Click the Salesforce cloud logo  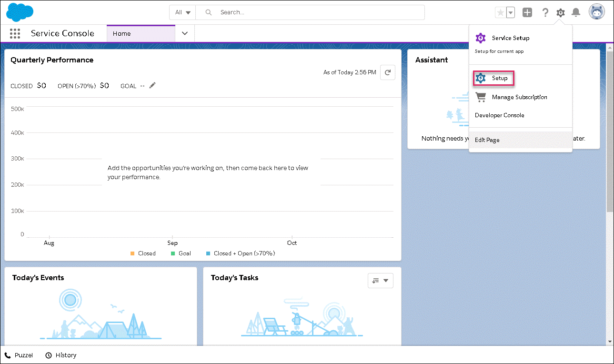[20, 12]
